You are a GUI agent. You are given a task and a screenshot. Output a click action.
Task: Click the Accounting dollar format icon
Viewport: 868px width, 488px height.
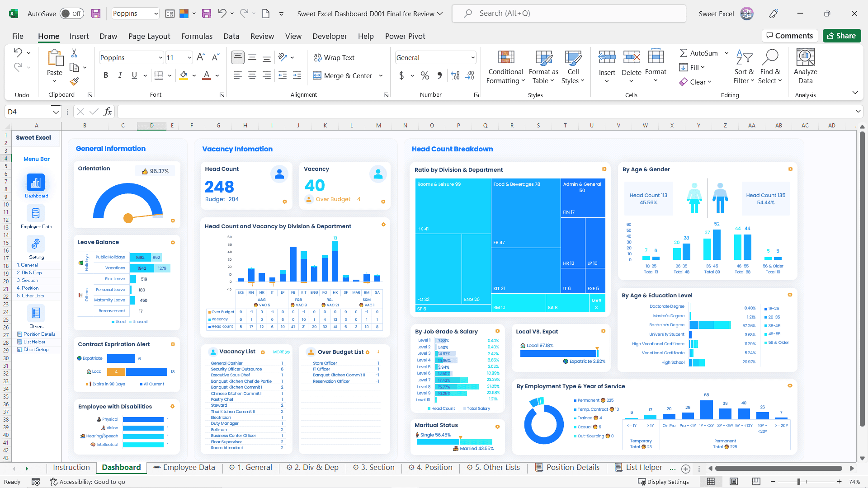(401, 75)
